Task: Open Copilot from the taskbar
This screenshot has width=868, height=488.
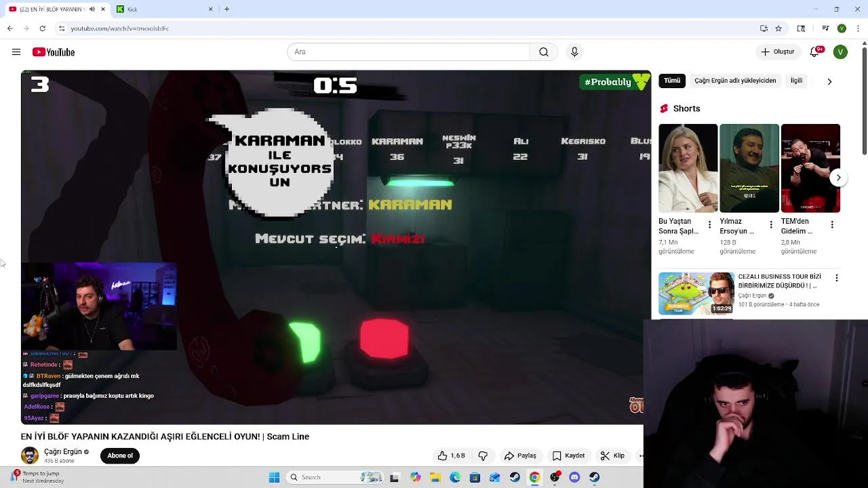Action: (x=415, y=477)
